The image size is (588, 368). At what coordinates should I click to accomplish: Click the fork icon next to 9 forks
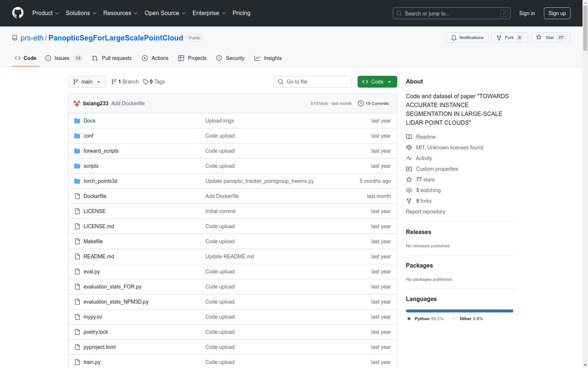pyautogui.click(x=409, y=201)
